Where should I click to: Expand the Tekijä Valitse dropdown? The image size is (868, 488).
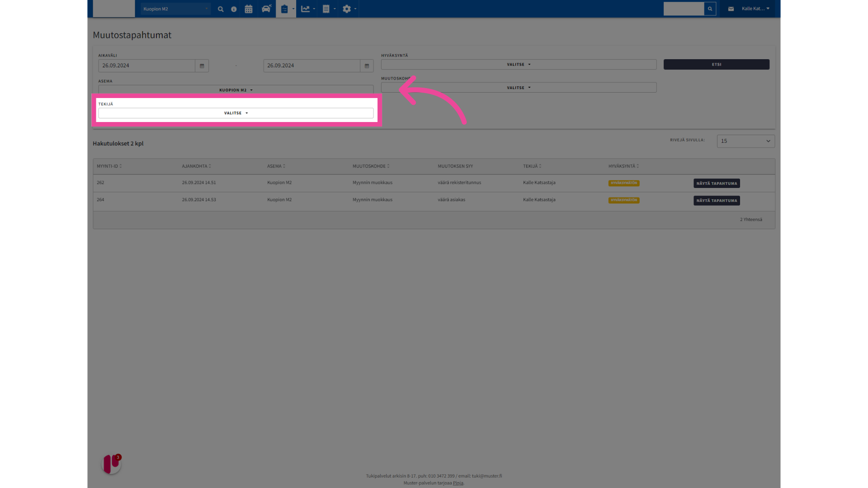[x=236, y=113]
